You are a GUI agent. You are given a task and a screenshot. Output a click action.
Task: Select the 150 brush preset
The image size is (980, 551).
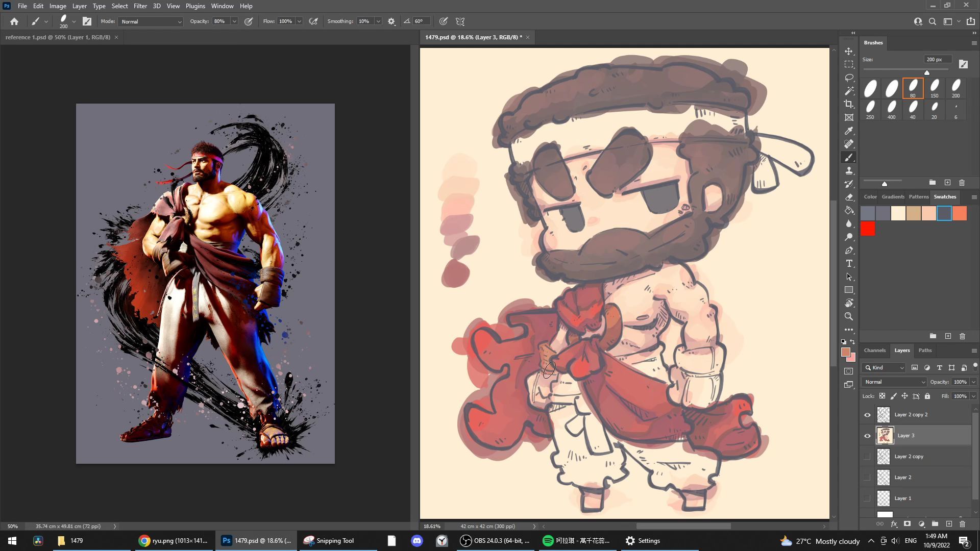click(935, 88)
